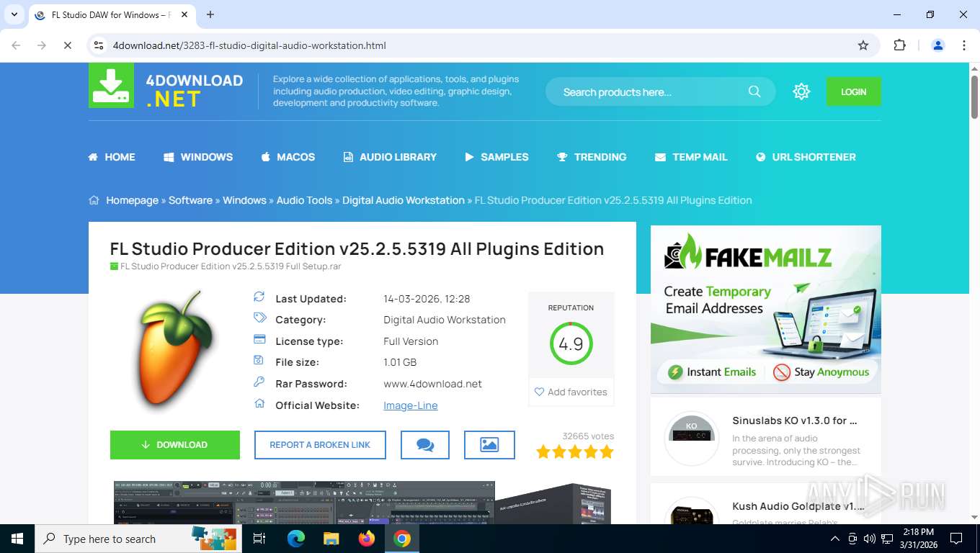Close the FL Studio DAW tab
The image size is (980, 553).
184,14
